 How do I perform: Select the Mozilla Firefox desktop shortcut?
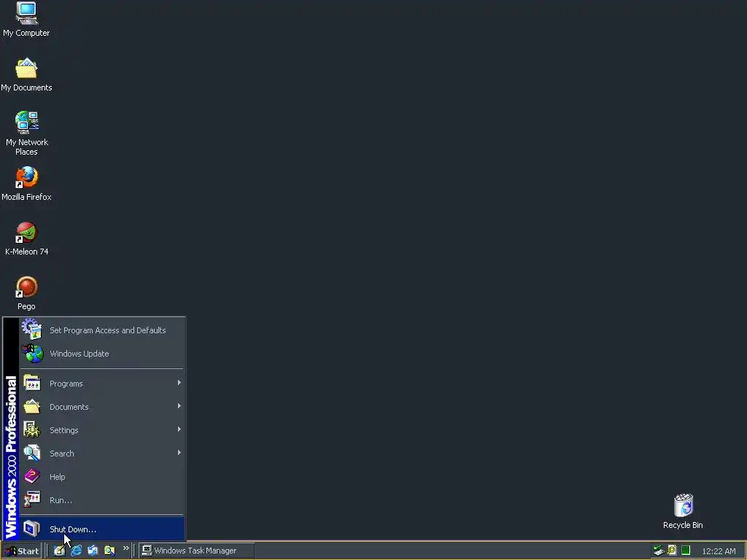(26, 183)
